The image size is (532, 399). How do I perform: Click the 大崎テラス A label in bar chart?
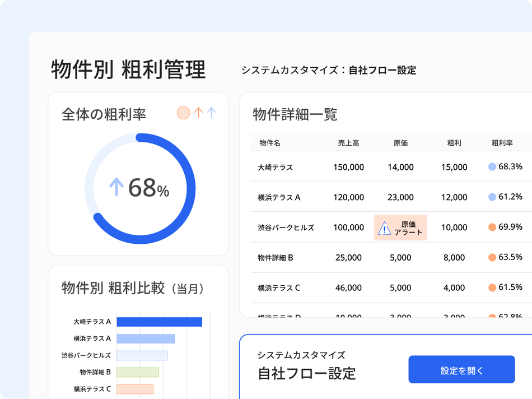click(x=92, y=322)
